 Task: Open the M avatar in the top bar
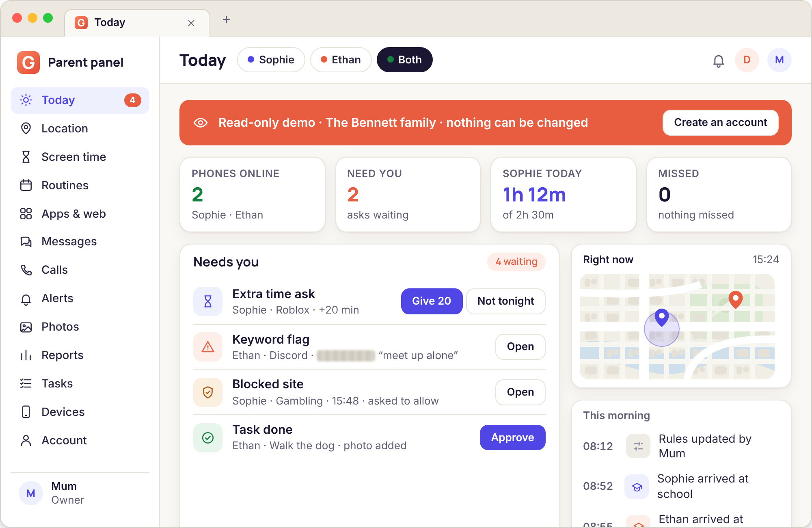(x=779, y=60)
